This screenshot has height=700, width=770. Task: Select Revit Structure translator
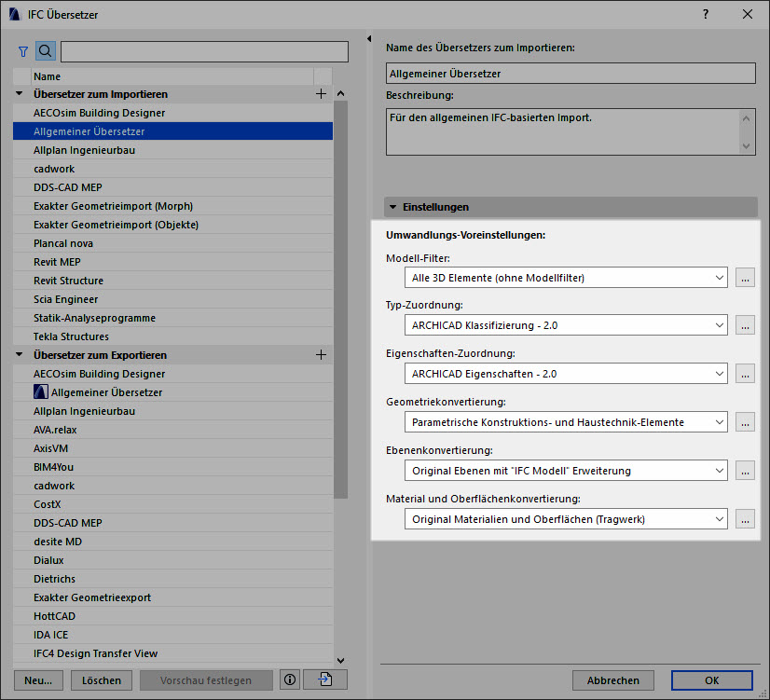[172, 281]
